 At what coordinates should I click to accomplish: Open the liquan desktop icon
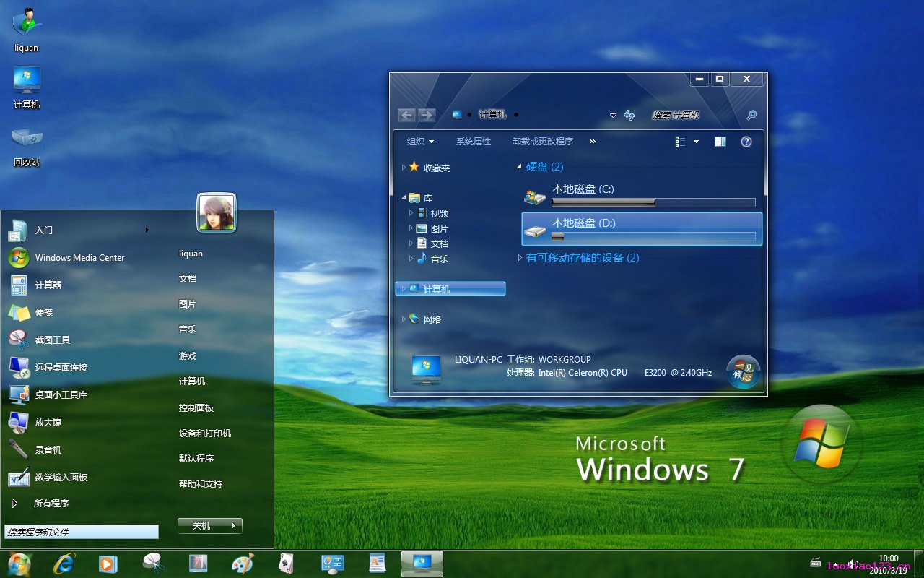tap(26, 30)
